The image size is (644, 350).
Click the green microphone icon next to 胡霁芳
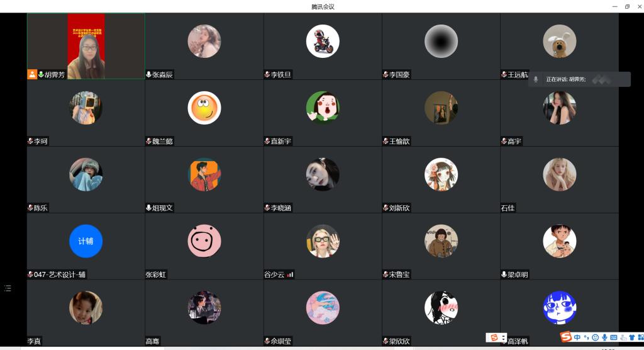tap(41, 74)
